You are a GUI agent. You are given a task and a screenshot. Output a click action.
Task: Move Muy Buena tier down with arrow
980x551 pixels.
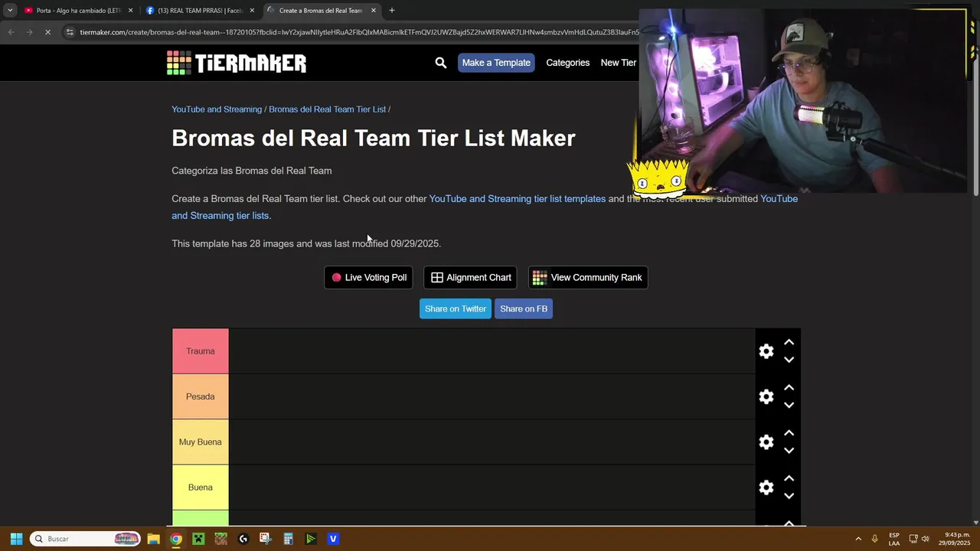(789, 450)
